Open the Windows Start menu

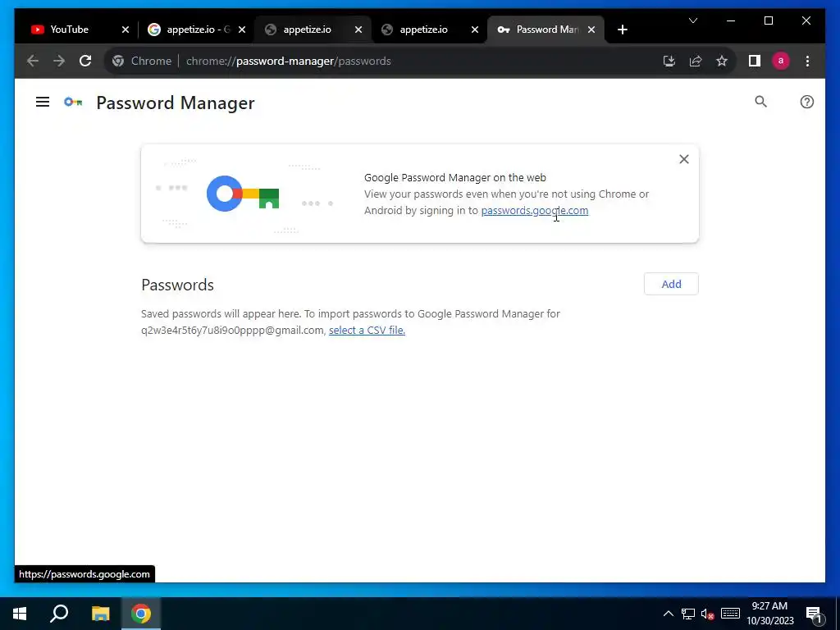[20, 614]
